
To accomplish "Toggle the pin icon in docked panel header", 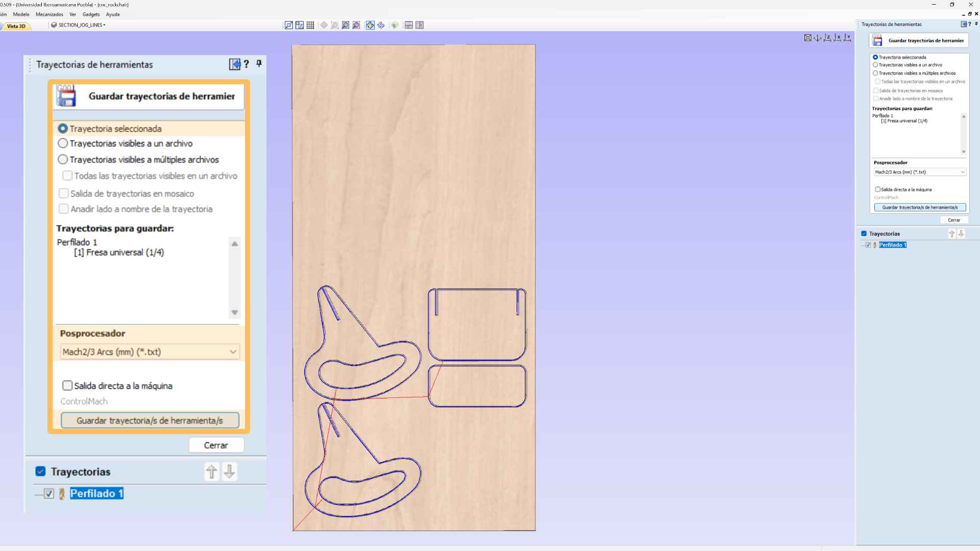I will tap(976, 24).
